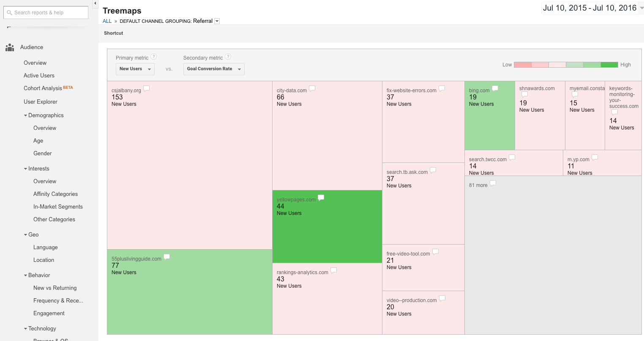
Task: Click comment bubble beside search.tb.ask.com
Action: pos(433,170)
